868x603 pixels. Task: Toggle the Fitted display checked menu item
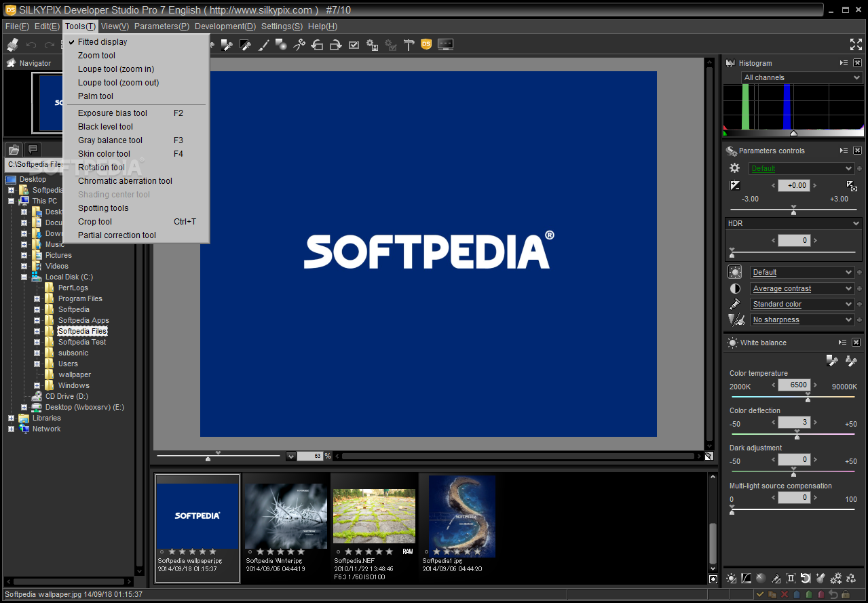[x=135, y=42]
